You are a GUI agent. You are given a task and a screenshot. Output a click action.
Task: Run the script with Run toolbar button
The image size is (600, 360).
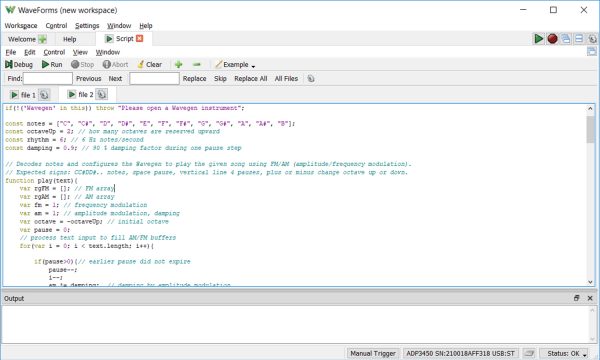(x=52, y=65)
